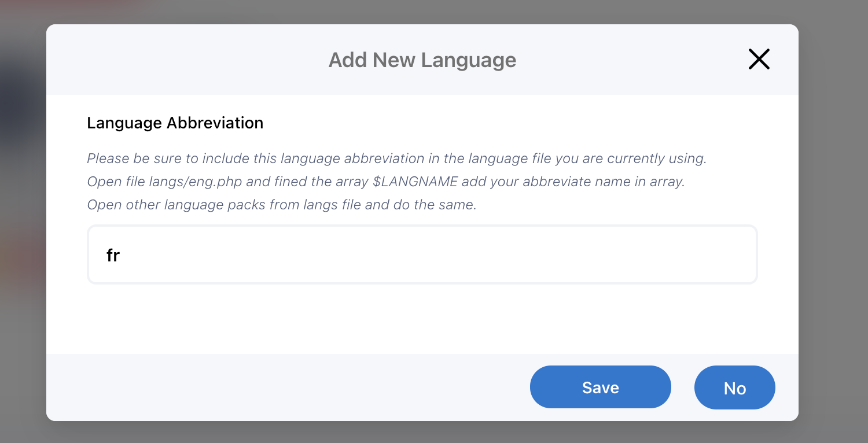
Task: Close the Add New Language dialog
Action: pyautogui.click(x=759, y=59)
